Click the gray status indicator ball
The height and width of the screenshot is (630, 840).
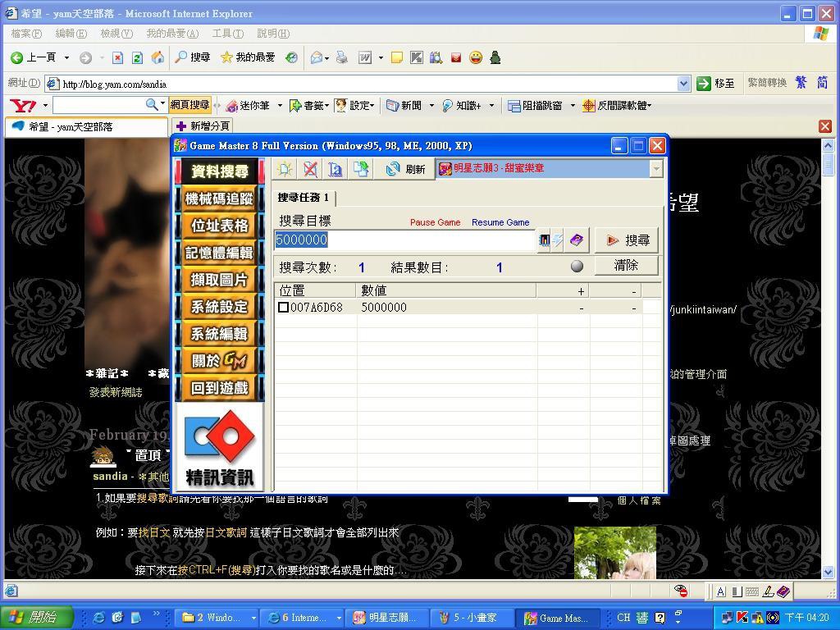(577, 267)
